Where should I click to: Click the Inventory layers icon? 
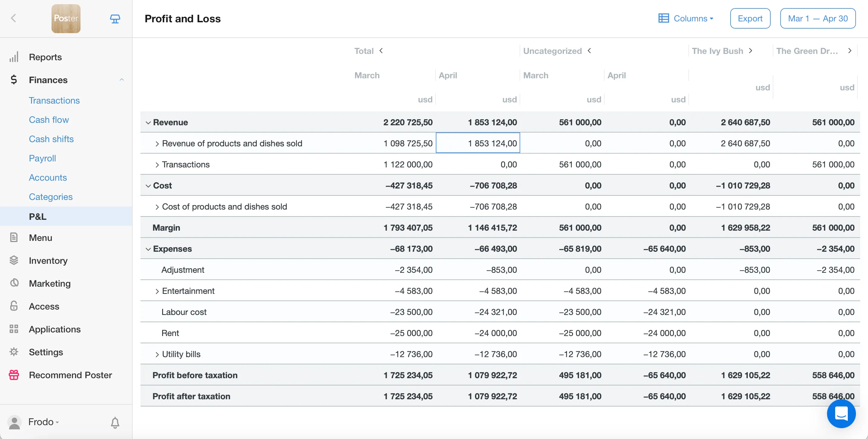[14, 260]
